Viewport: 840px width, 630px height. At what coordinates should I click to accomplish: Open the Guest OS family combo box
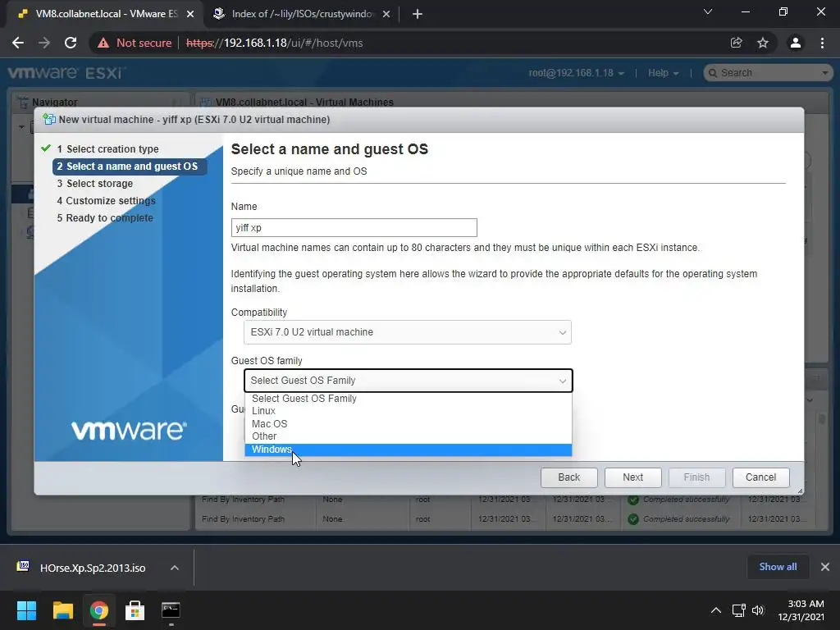click(409, 381)
